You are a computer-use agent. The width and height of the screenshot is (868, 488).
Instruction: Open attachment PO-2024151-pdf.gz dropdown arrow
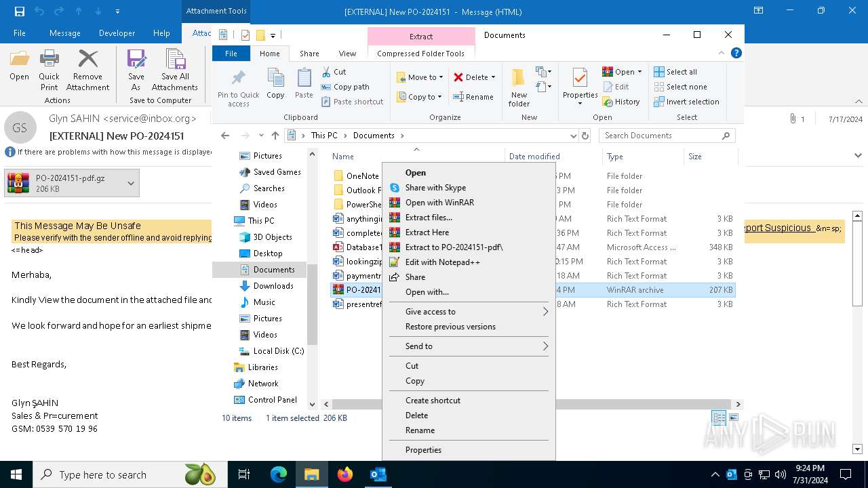coord(130,183)
